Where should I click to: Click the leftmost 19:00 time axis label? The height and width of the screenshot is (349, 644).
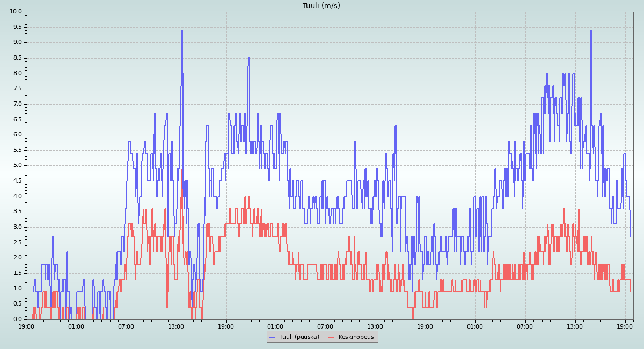pos(26,326)
